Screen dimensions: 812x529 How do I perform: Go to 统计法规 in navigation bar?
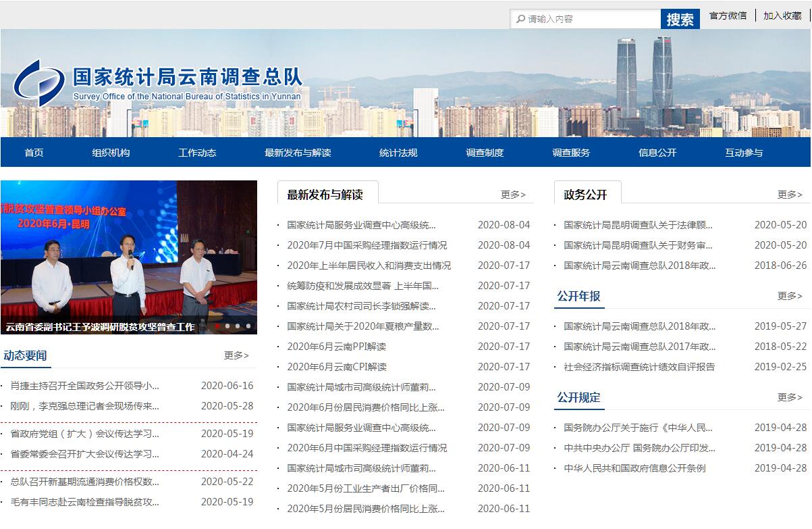tap(398, 153)
